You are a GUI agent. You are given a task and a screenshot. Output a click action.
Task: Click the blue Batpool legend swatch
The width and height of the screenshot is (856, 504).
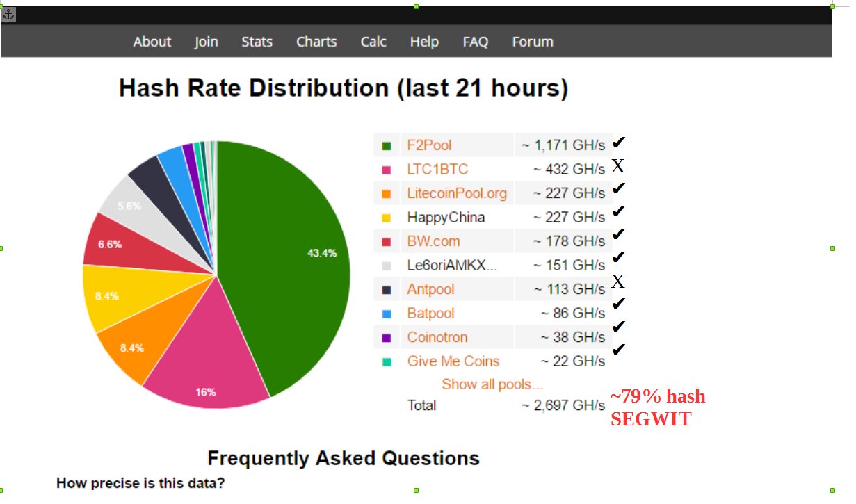coord(387,314)
